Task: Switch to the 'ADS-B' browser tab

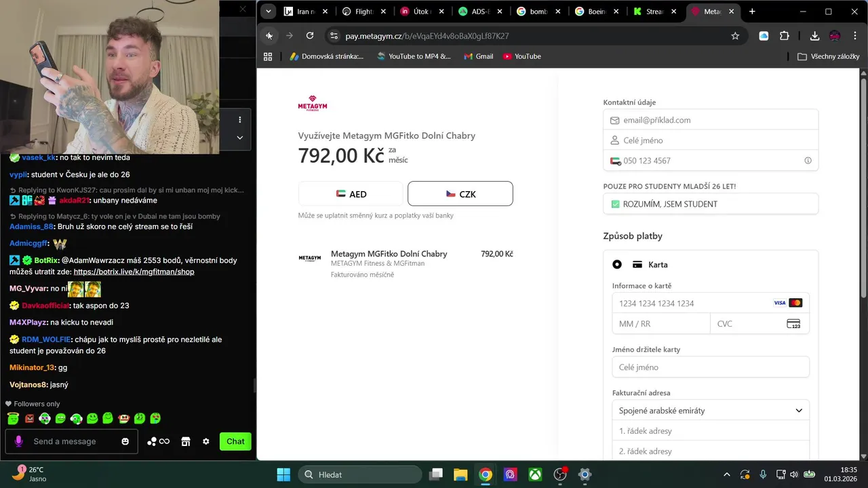Action: (479, 12)
